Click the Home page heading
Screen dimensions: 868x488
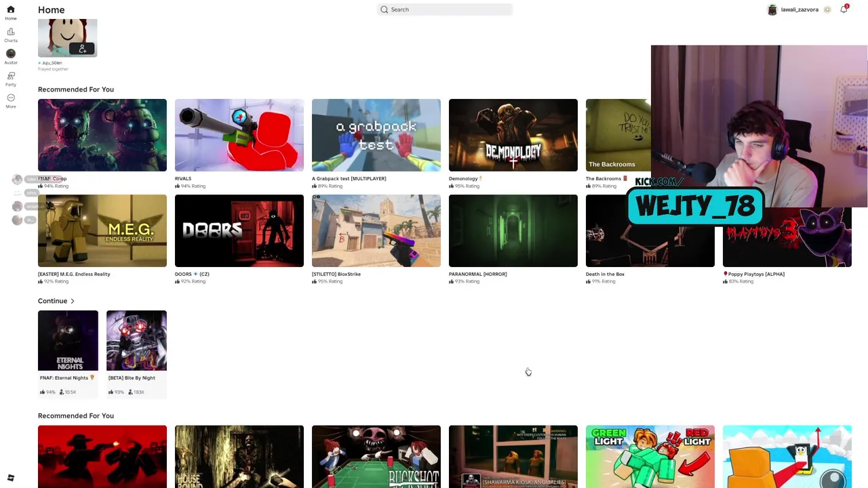pyautogui.click(x=52, y=9)
